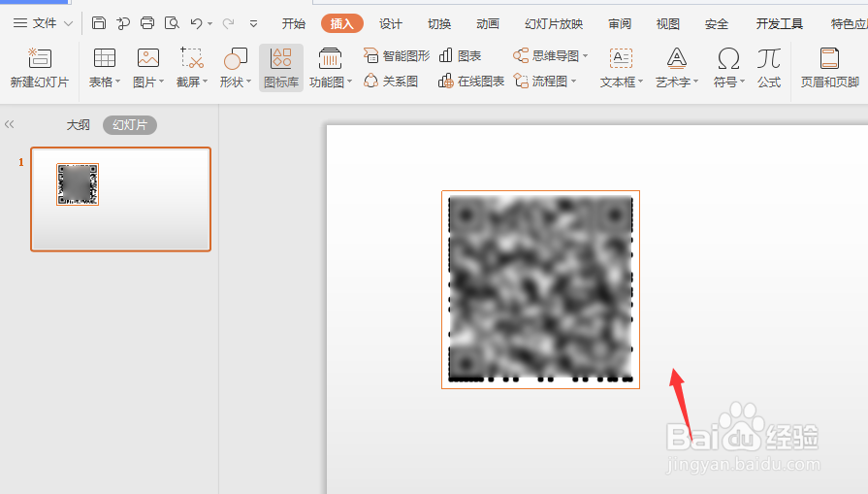This screenshot has height=494, width=868.
Task: Switch slide panel to 幻灯片 view
Action: pyautogui.click(x=130, y=125)
